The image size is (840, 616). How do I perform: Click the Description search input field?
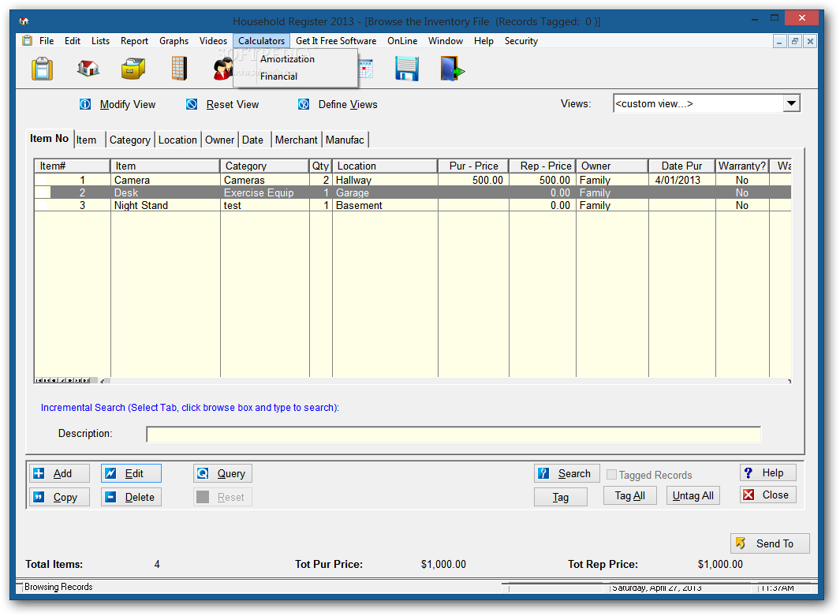[x=454, y=434]
